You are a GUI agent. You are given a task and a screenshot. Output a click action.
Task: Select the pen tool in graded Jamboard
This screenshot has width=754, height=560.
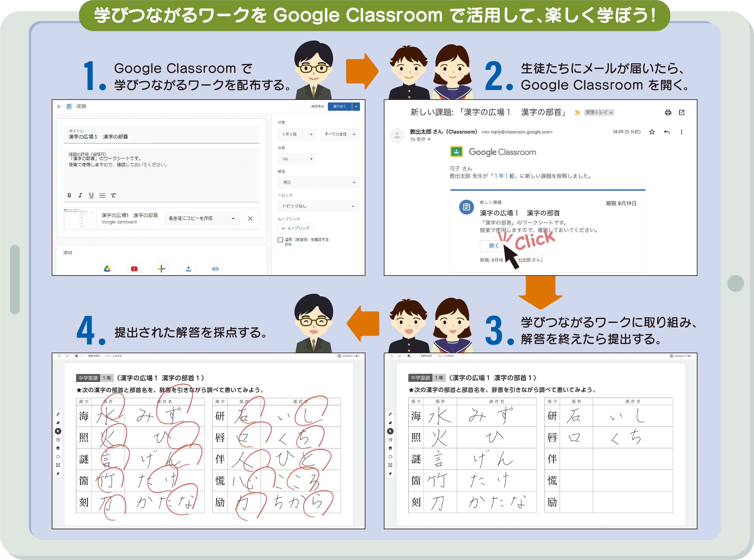coord(58,414)
